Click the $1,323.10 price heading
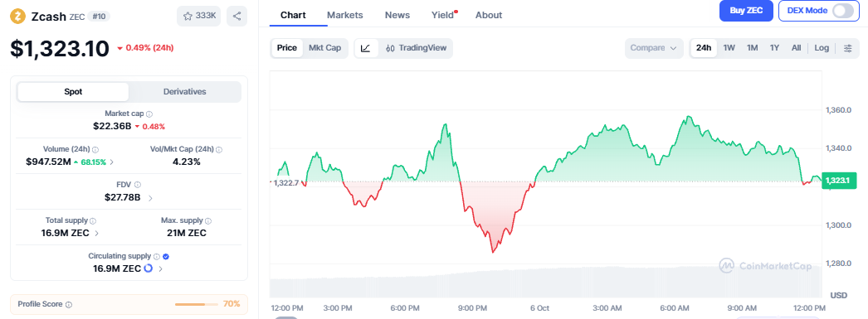This screenshot has width=868, height=319. 60,49
